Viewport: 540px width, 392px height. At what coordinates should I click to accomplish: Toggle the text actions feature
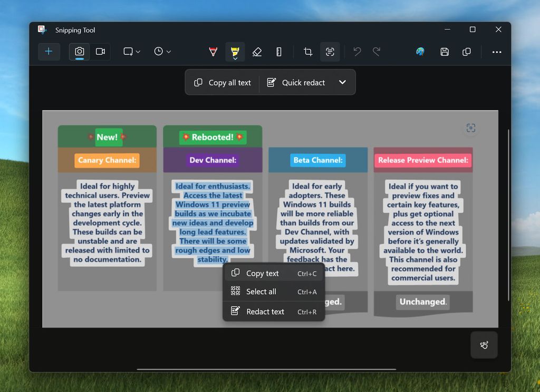[330, 52]
